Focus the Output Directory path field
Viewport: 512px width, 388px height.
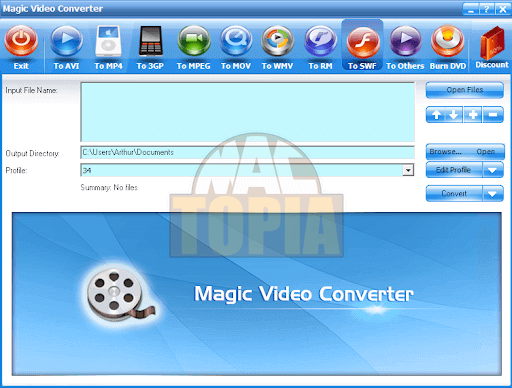247,152
